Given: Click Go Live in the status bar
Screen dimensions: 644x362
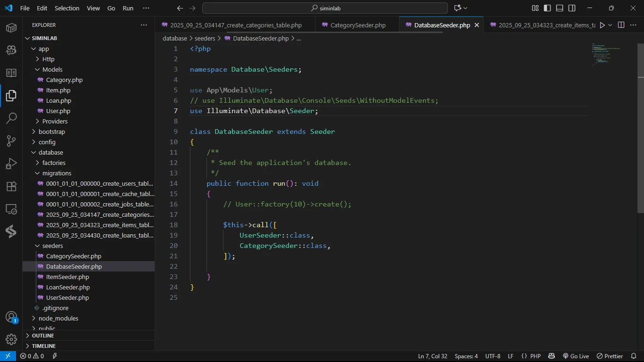Looking at the screenshot, I should click(576, 356).
